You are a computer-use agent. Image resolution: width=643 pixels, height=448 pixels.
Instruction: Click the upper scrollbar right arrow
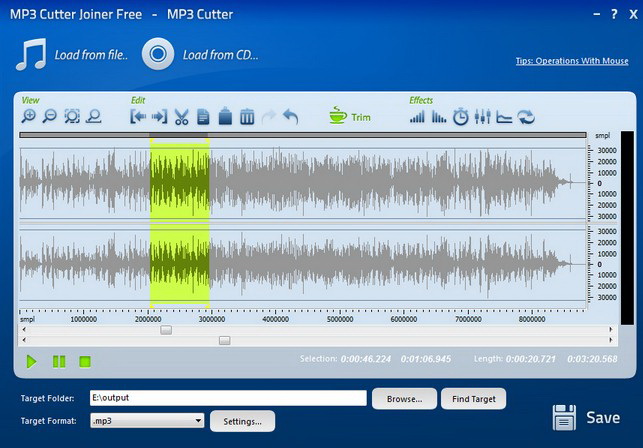pyautogui.click(x=611, y=329)
